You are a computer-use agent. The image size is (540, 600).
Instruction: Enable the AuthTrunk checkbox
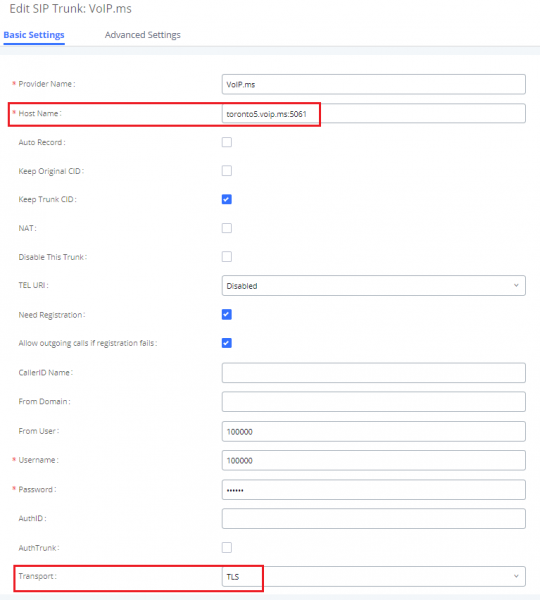pyautogui.click(x=227, y=548)
